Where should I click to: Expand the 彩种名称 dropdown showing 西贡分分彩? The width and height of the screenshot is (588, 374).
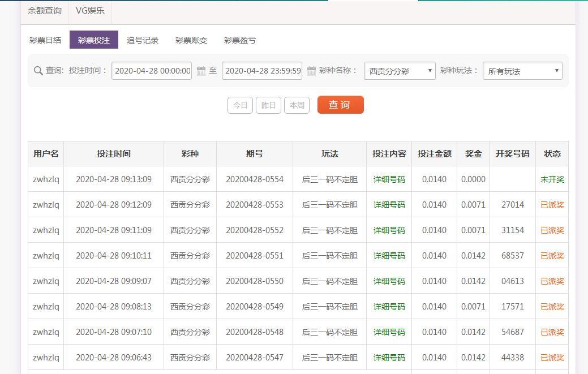(x=399, y=71)
